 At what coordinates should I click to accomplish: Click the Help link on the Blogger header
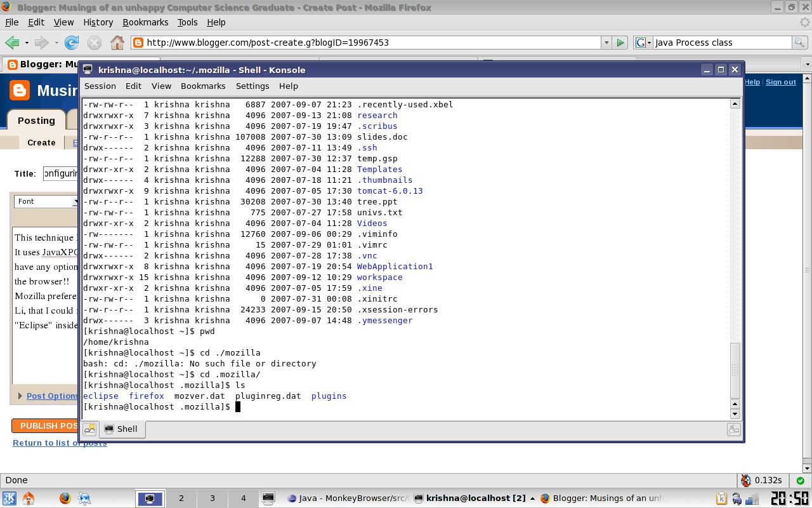[x=752, y=82]
